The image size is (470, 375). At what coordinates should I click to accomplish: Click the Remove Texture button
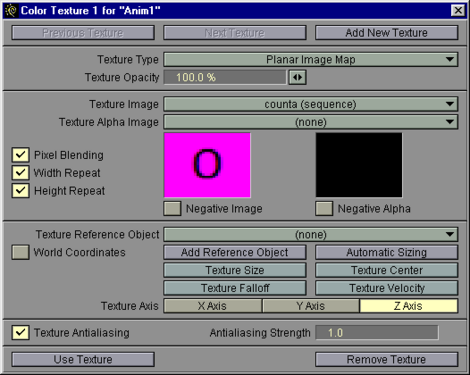[386, 359]
